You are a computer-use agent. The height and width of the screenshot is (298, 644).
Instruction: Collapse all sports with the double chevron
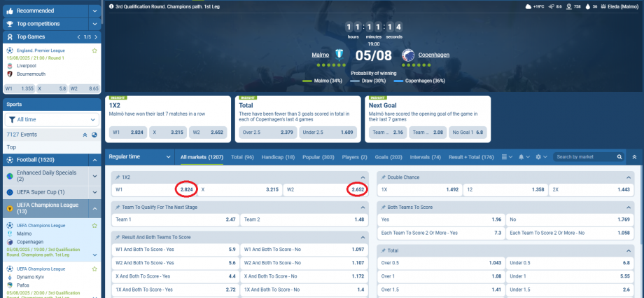pyautogui.click(x=85, y=135)
